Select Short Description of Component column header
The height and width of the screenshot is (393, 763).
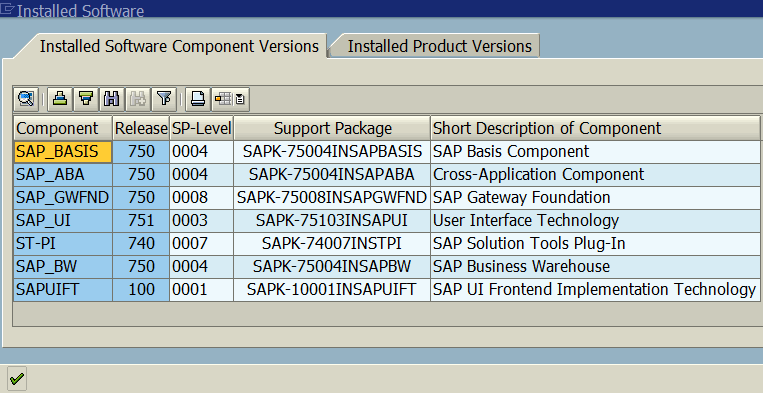[595, 128]
